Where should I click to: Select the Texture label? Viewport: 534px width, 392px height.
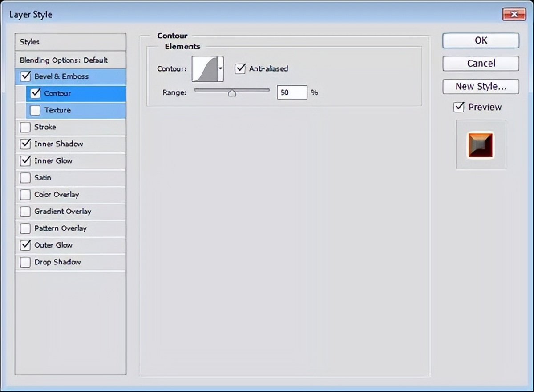pyautogui.click(x=57, y=110)
